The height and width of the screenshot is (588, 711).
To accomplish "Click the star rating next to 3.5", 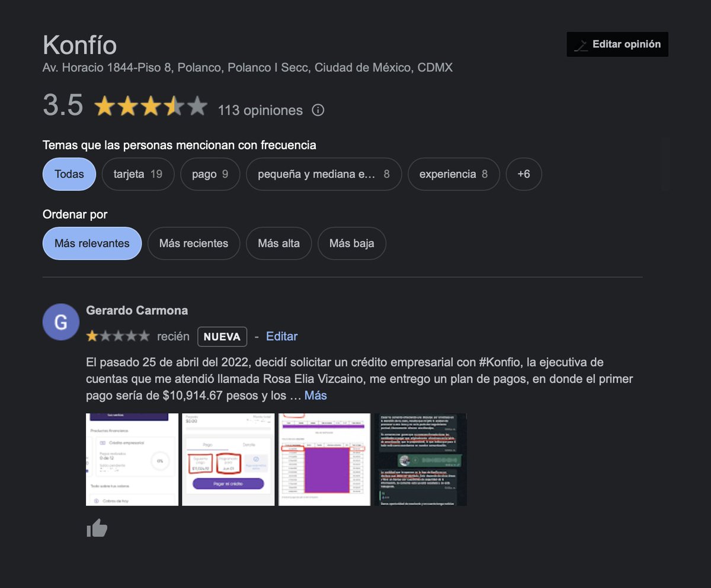I will click(x=150, y=107).
